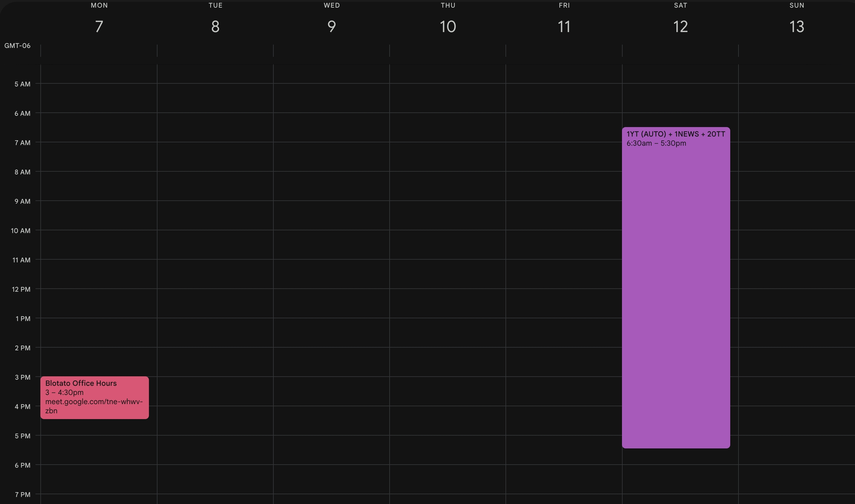Open Monday 7 day header

tap(99, 26)
